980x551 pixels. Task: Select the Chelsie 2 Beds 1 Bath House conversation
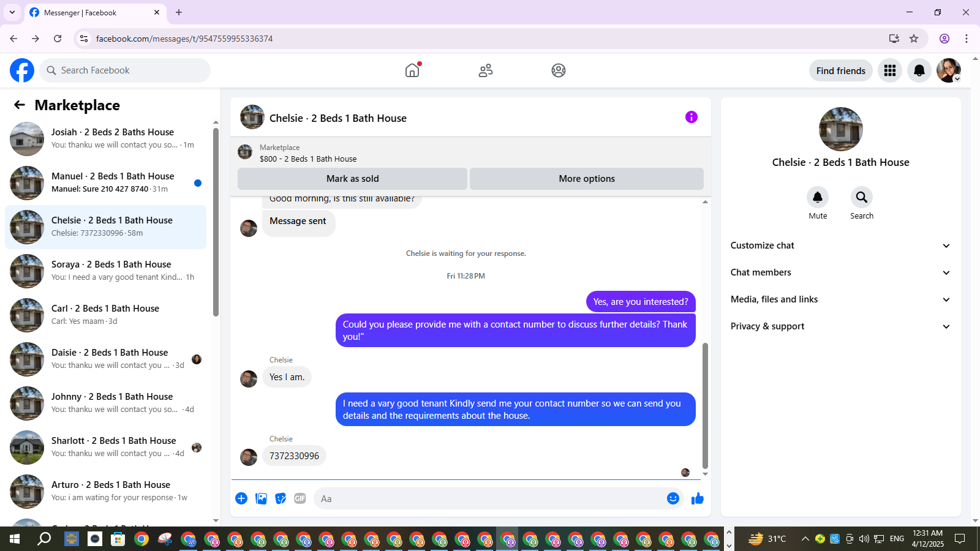click(106, 227)
